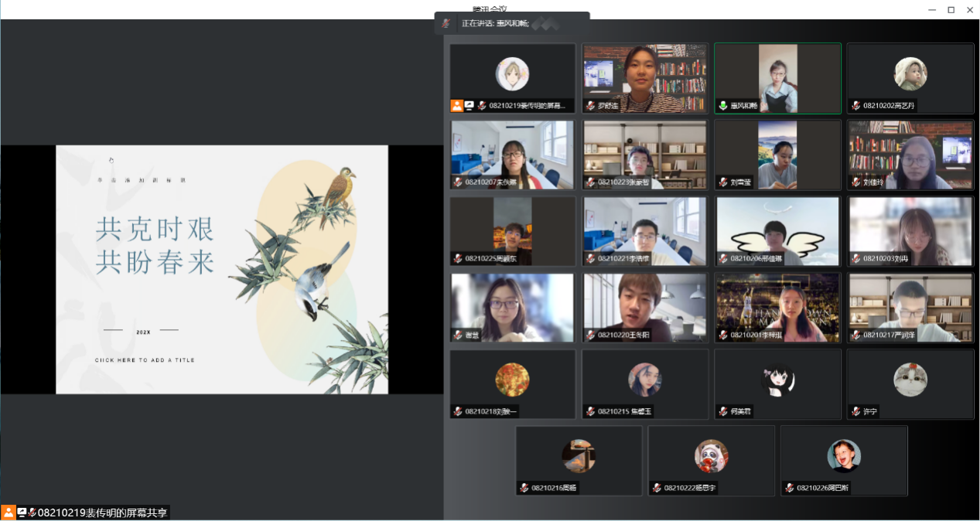Click the cat avatar on the 许宁 tile
This screenshot has height=521, width=980.
(x=910, y=380)
